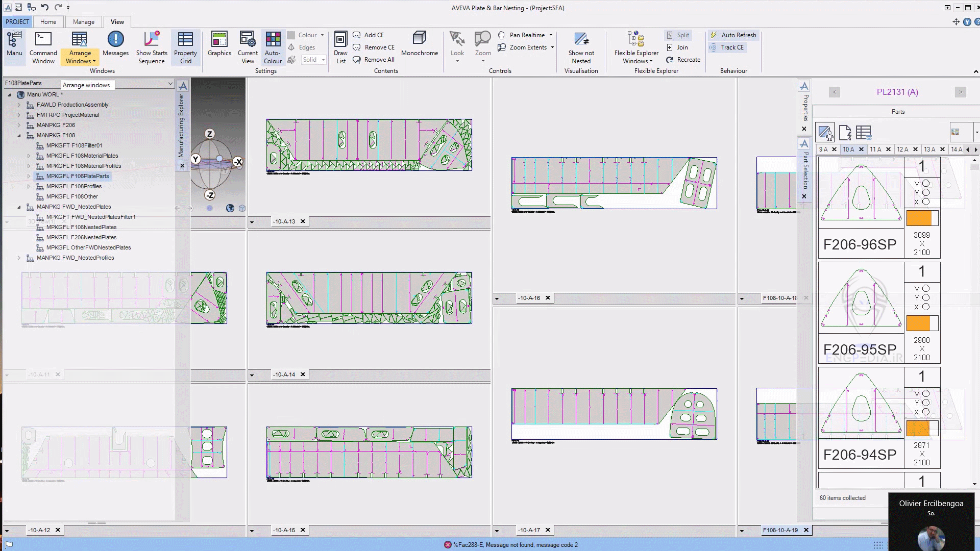Run Recreate in the Flexible Explorer group

click(683, 60)
